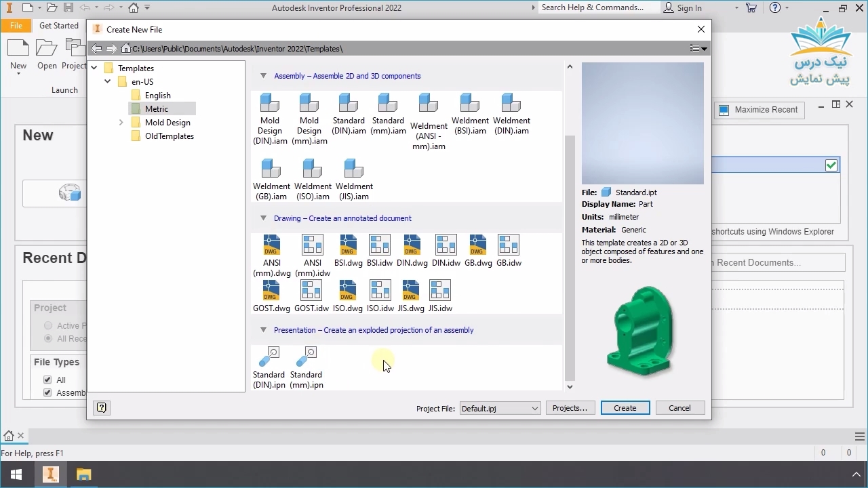
Task: Toggle the Assemblies file type checkbox
Action: coord(47,393)
